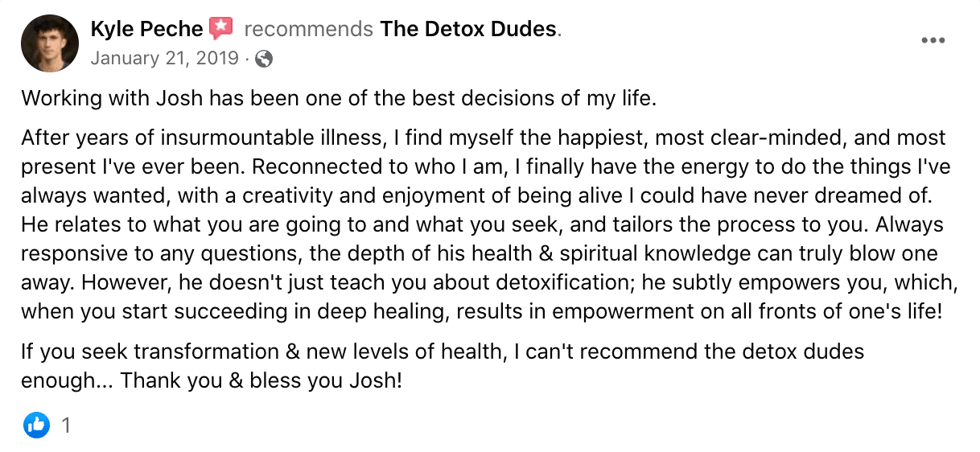Visit The Detox Dudes page link

(x=468, y=30)
